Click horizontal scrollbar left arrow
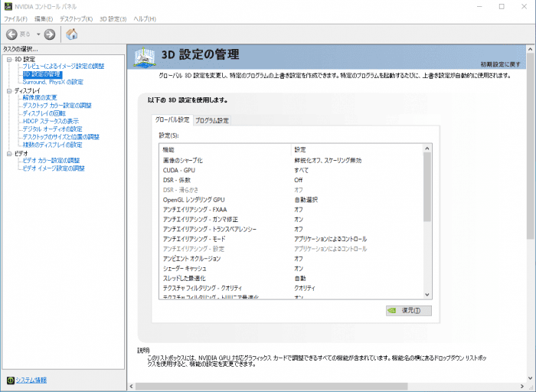Viewport: 536px width, 392px height. point(132,387)
